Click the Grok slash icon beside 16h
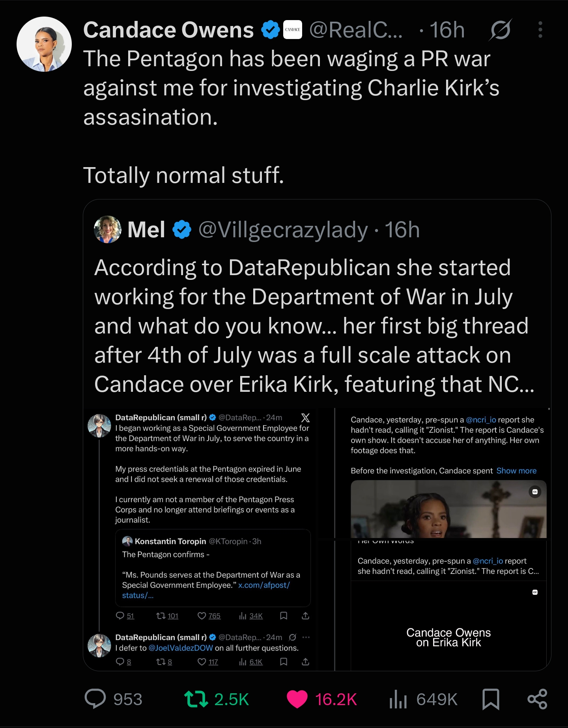 pyautogui.click(x=501, y=30)
